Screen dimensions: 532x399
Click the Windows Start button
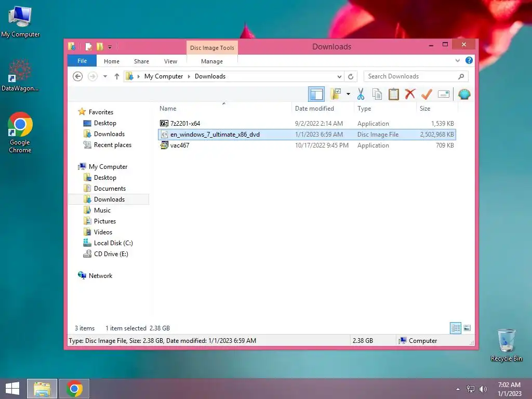12,389
